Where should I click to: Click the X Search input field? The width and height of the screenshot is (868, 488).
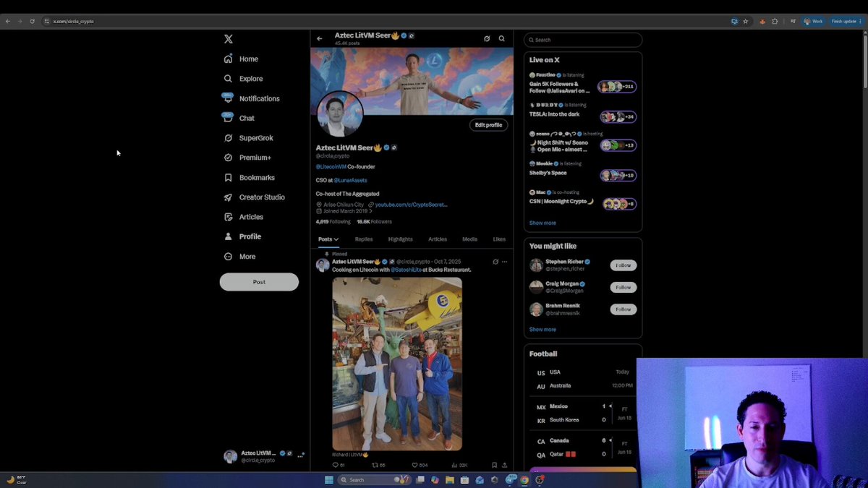583,40
